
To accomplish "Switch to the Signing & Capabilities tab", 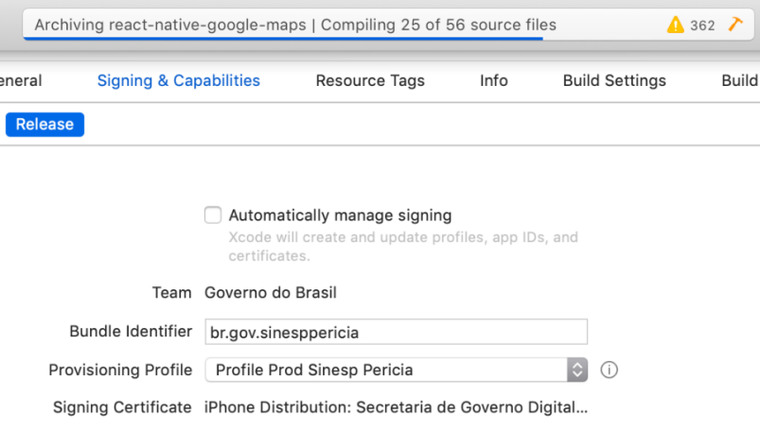I will (178, 81).
